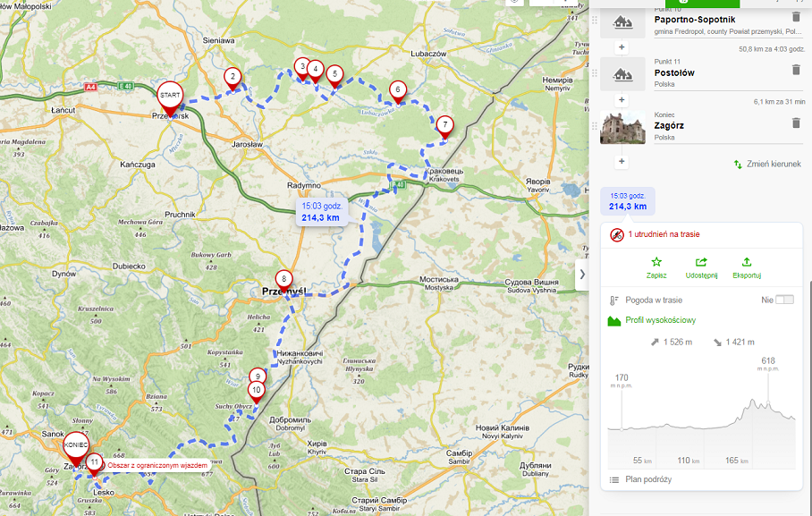Remove Postołów from the route
This screenshot has height=516, width=812.
796,70
